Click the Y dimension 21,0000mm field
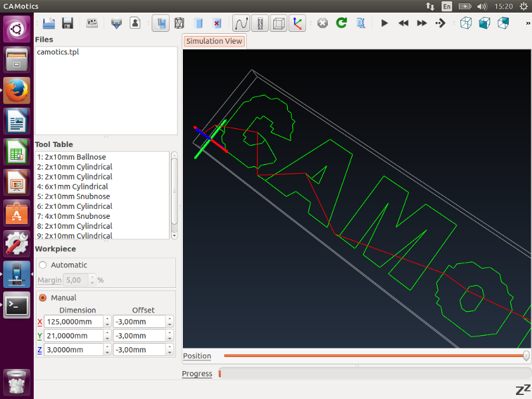The image size is (532, 399). pyautogui.click(x=74, y=336)
